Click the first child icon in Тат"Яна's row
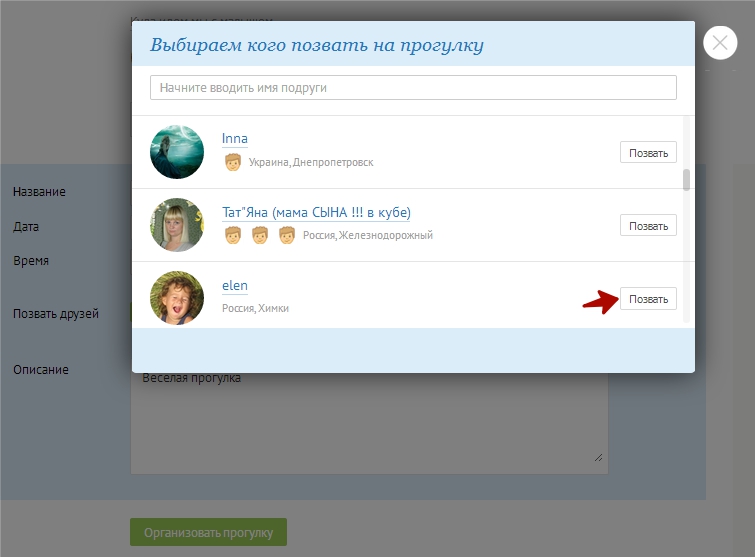The height and width of the screenshot is (557, 755). click(233, 235)
